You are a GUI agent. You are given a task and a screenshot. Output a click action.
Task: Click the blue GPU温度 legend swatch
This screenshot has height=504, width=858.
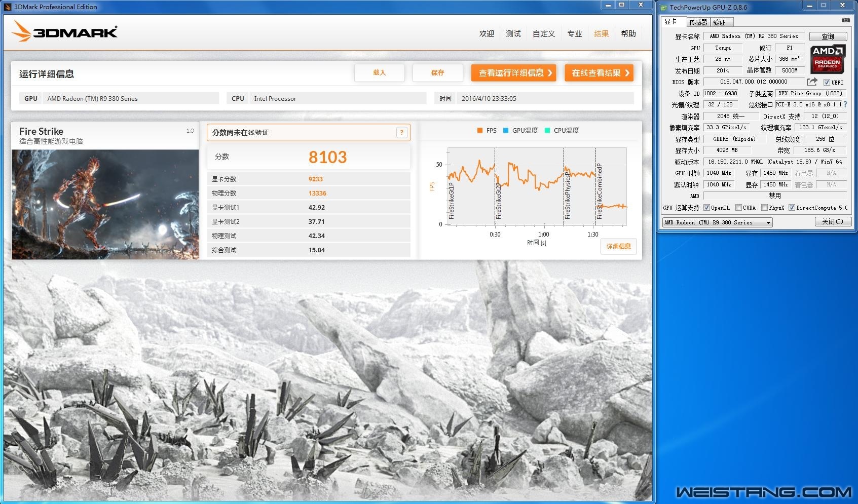pyautogui.click(x=506, y=131)
